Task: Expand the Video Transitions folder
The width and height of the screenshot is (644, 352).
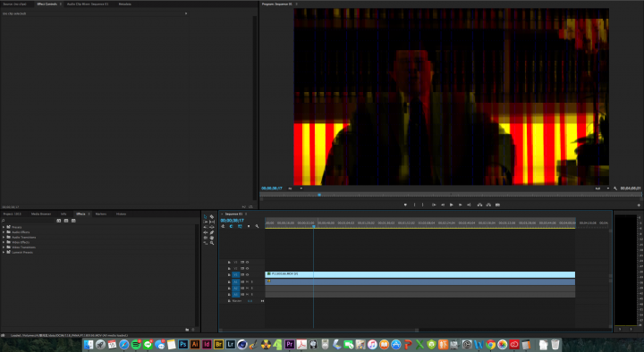Action: [4, 247]
